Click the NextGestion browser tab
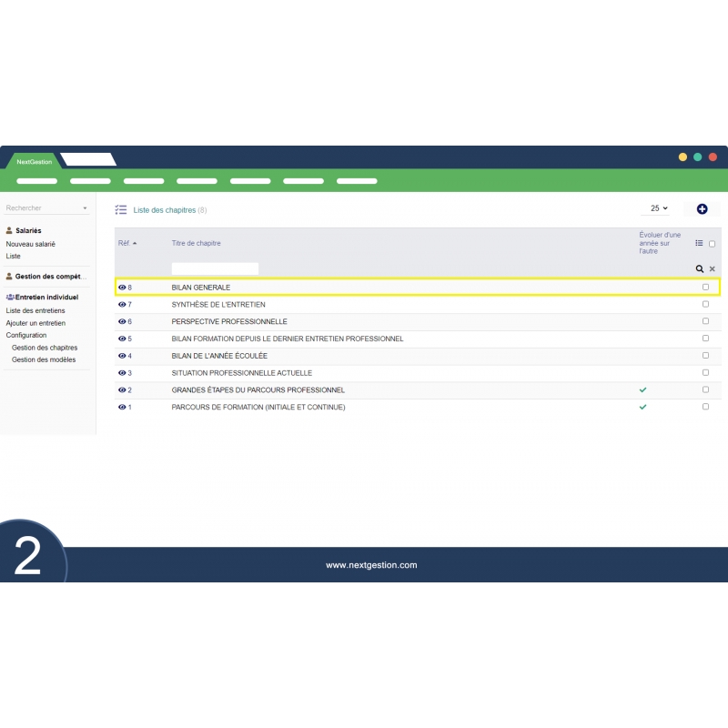Viewport: 728px width, 728px height. (x=35, y=161)
